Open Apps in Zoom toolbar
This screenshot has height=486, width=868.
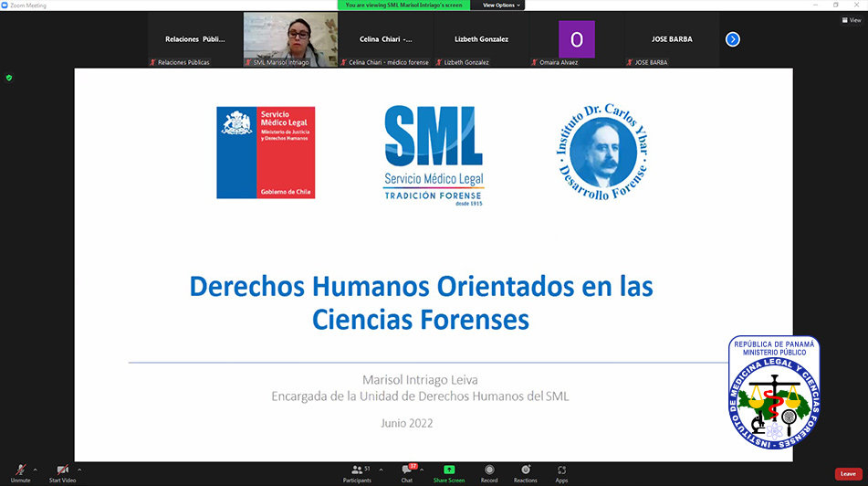(x=561, y=473)
